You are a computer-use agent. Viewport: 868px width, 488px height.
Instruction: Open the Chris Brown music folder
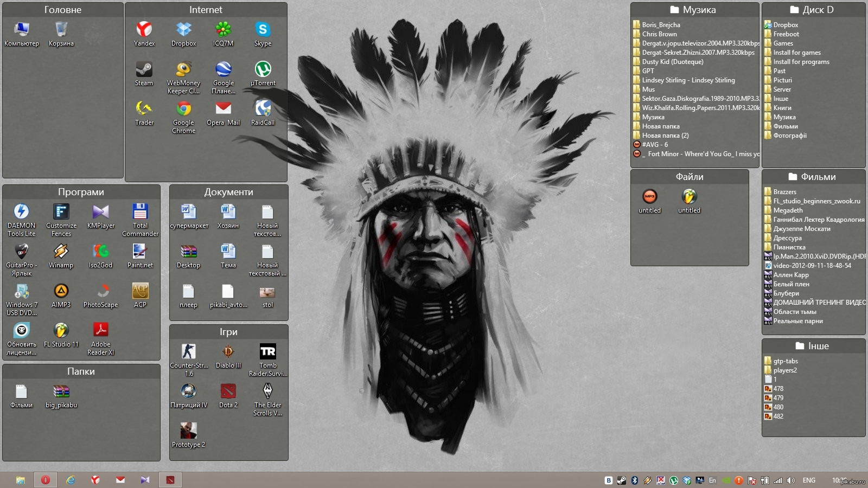click(659, 34)
